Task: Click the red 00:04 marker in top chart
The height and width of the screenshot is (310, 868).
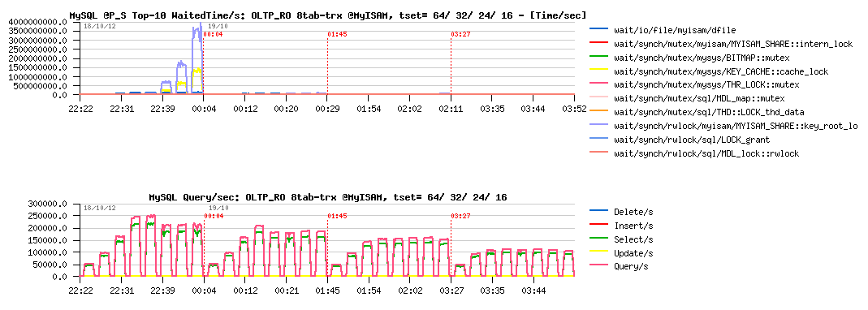Action: point(213,34)
